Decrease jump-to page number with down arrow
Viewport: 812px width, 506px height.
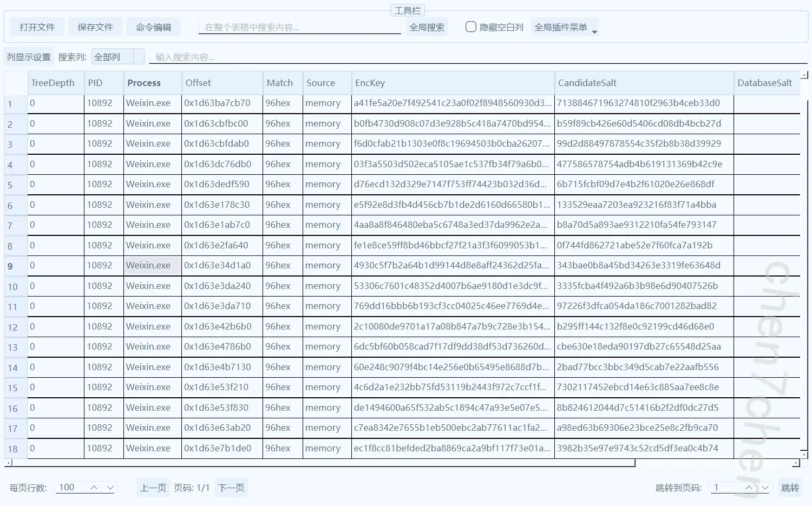point(765,488)
